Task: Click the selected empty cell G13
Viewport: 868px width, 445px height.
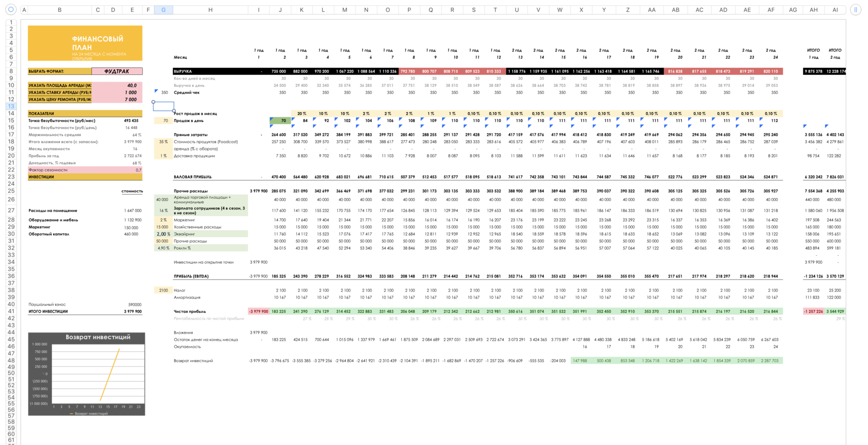Action: tap(163, 106)
